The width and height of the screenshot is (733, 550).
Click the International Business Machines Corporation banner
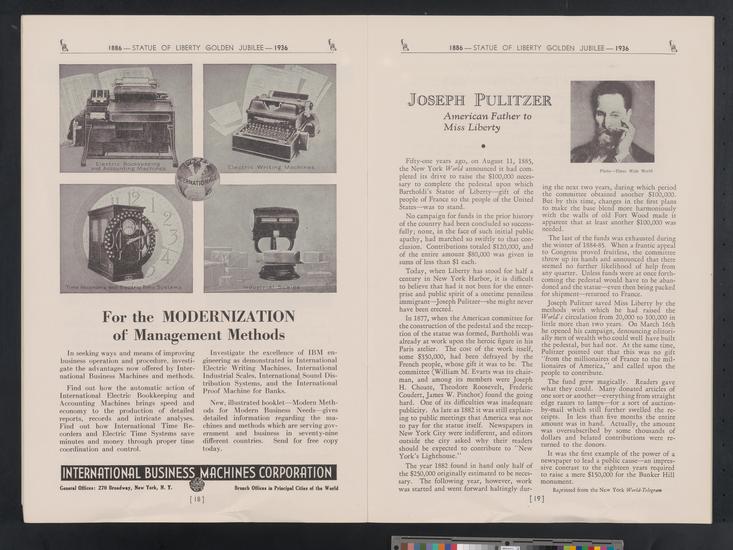[197, 471]
